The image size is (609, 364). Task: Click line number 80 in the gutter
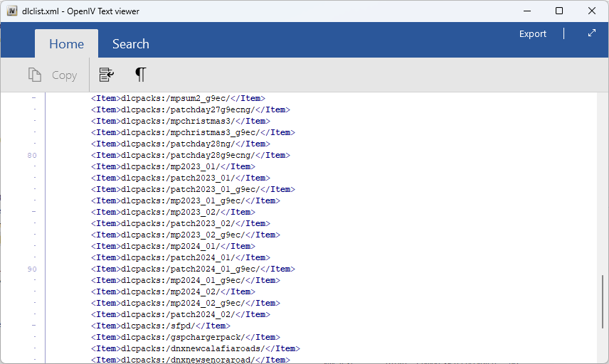32,156
